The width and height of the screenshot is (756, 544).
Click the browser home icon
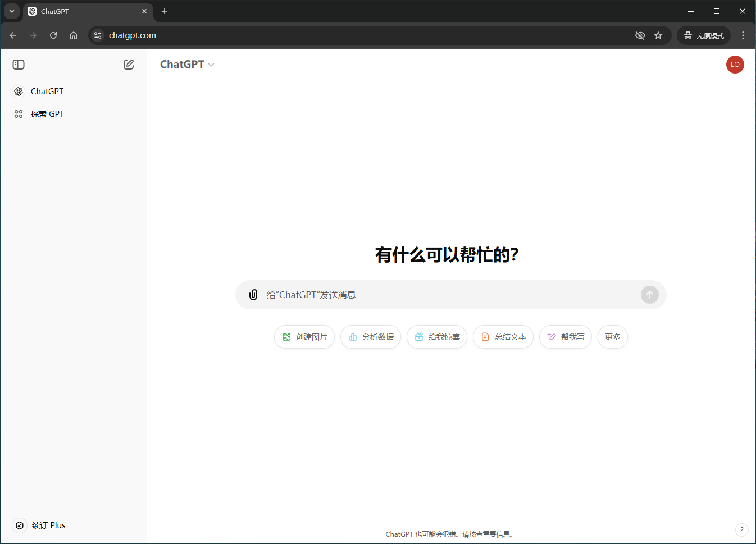pos(74,35)
